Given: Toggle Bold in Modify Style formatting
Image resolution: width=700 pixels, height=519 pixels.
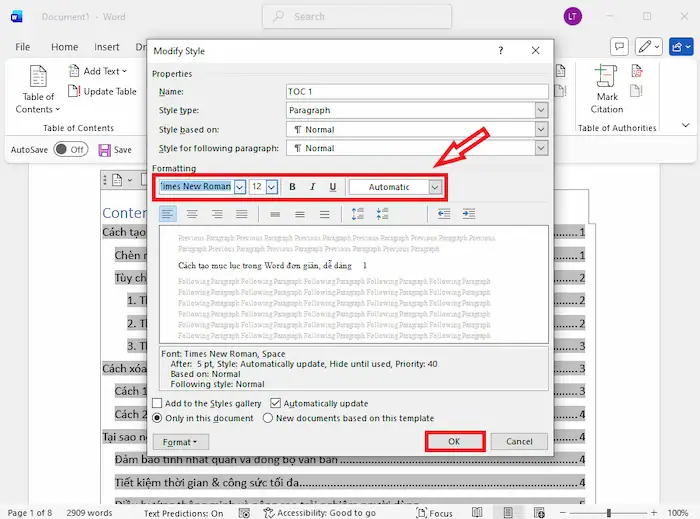Looking at the screenshot, I should (292, 187).
